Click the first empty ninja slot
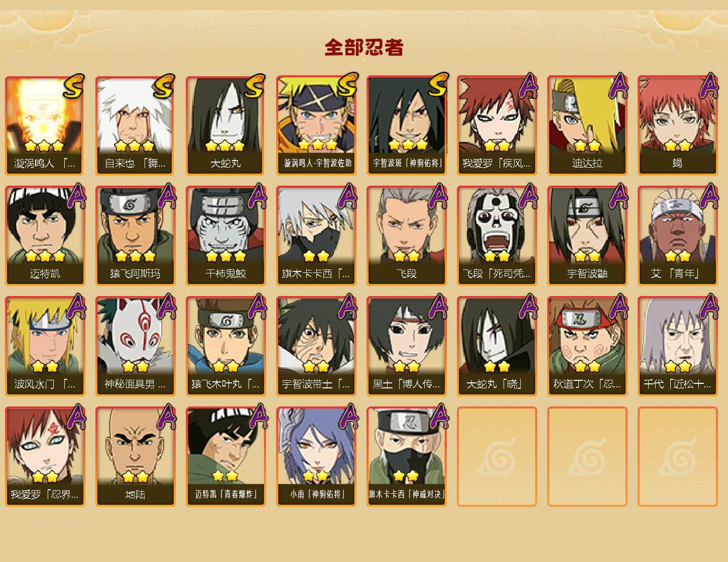 tap(497, 457)
